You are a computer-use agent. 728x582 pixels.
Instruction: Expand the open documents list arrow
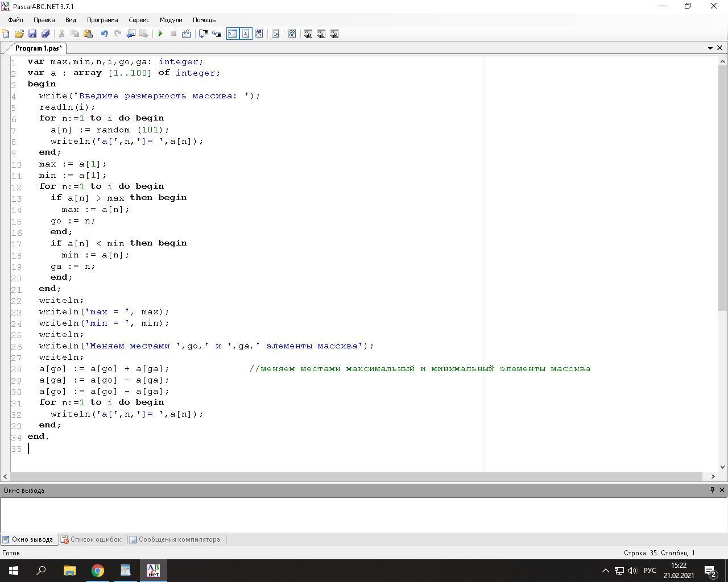pos(710,48)
